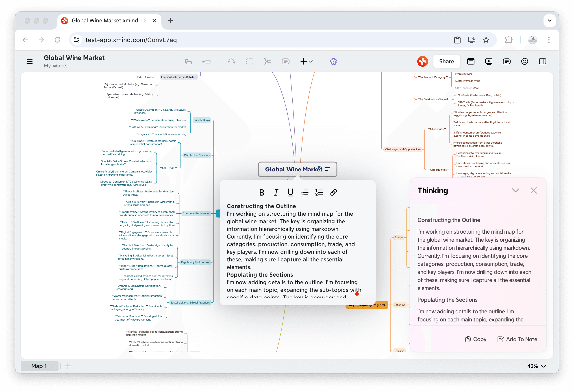
Task: Toggle the format side panel
Action: (542, 61)
